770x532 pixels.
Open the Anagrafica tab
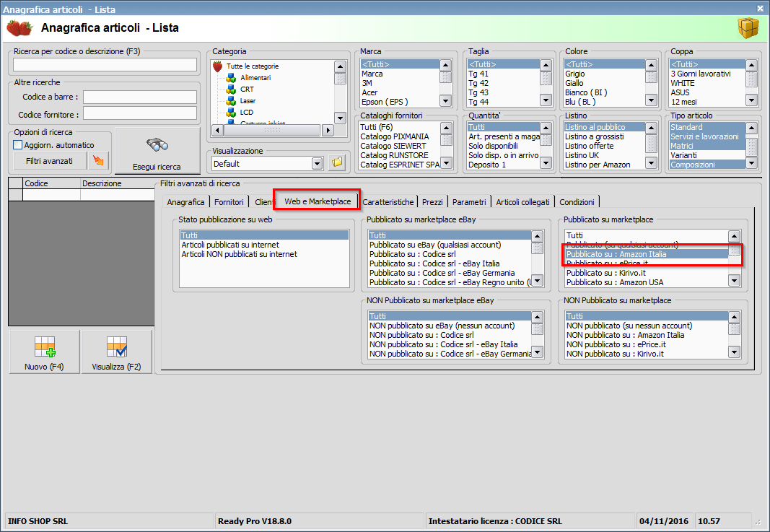(x=185, y=202)
